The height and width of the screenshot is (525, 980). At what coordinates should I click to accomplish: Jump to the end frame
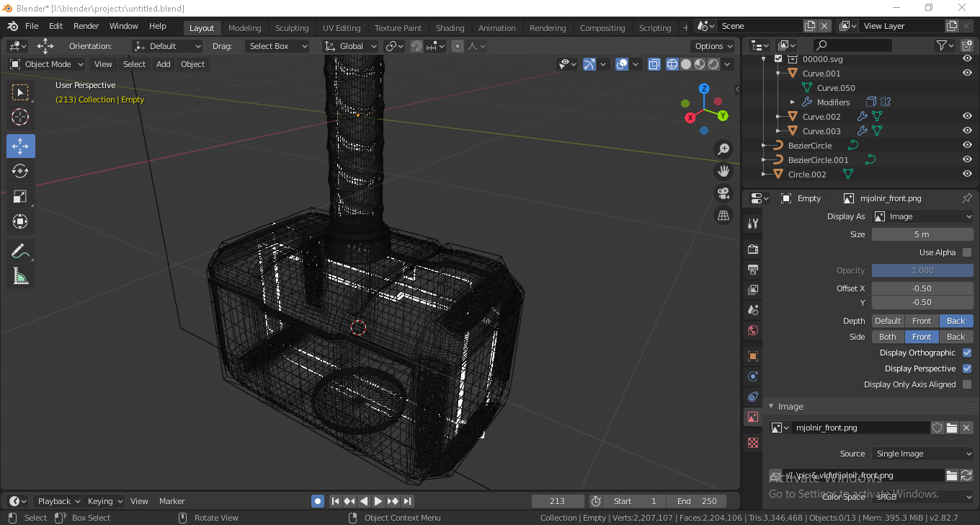point(407,501)
